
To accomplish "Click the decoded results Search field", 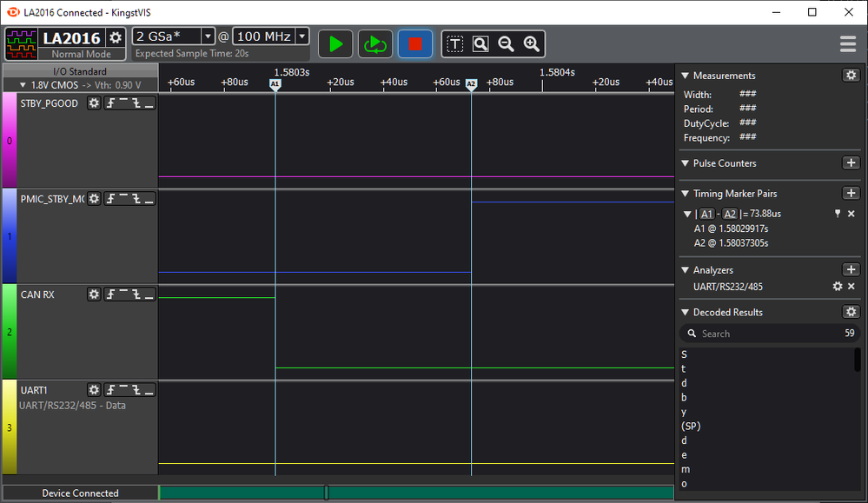I will [770, 333].
